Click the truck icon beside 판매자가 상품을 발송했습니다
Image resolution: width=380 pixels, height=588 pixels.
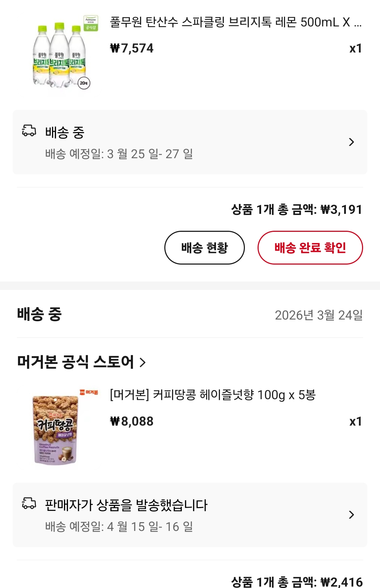pos(29,503)
